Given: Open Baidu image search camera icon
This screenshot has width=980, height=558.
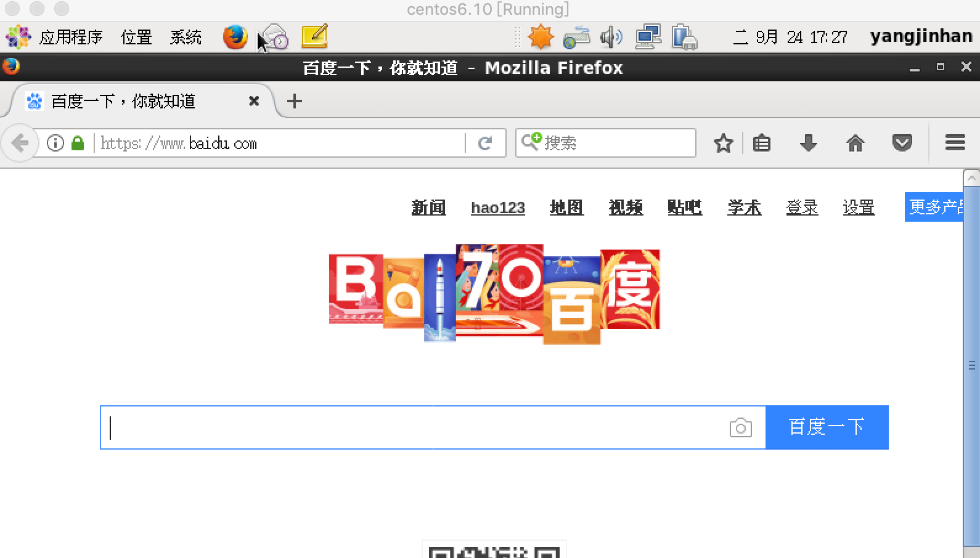Looking at the screenshot, I should coord(740,427).
